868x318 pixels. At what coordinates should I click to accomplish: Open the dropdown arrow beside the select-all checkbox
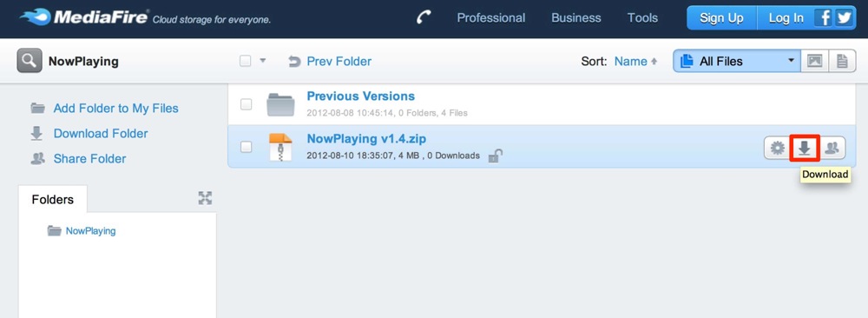(x=263, y=61)
